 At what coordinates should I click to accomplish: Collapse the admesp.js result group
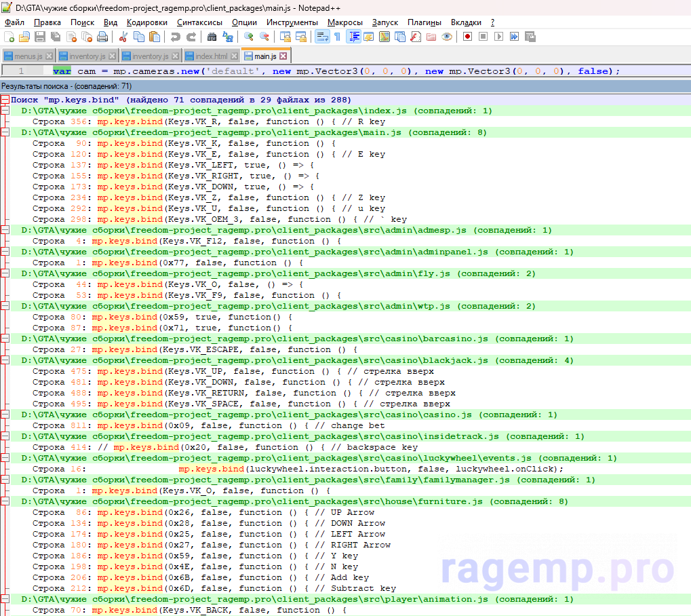[x=5, y=230]
